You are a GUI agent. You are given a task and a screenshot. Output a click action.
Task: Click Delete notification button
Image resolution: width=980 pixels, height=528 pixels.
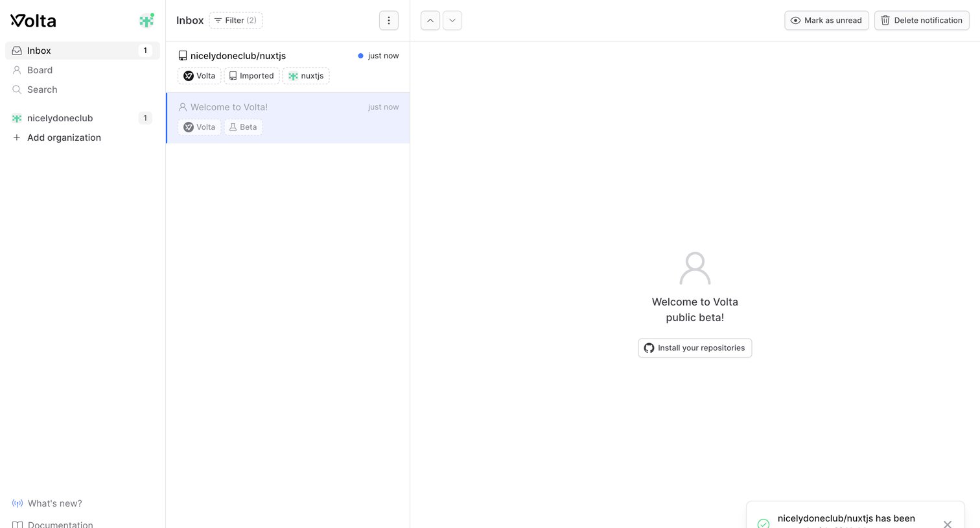tap(922, 21)
